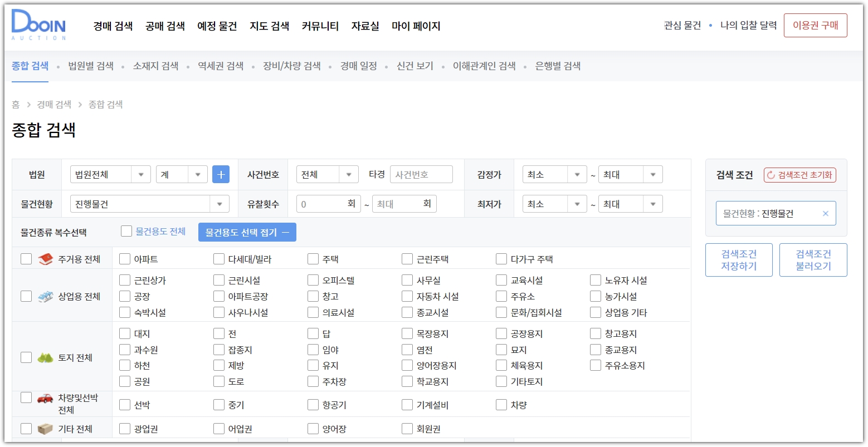Click the 이용권 구매 button

point(815,25)
